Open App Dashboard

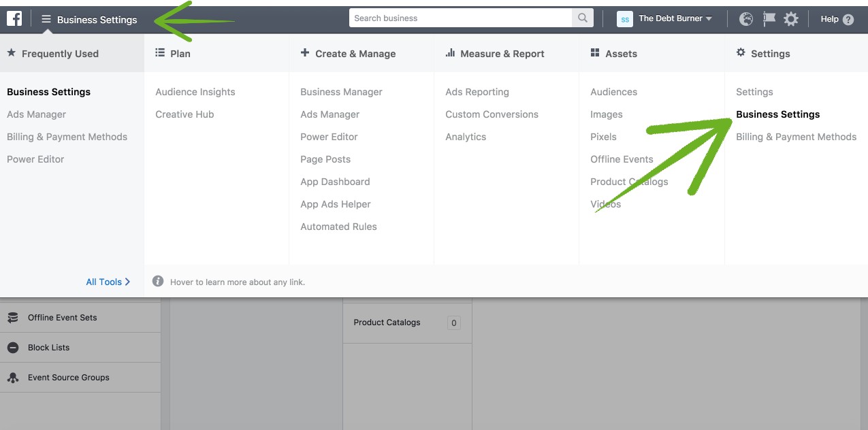point(335,182)
